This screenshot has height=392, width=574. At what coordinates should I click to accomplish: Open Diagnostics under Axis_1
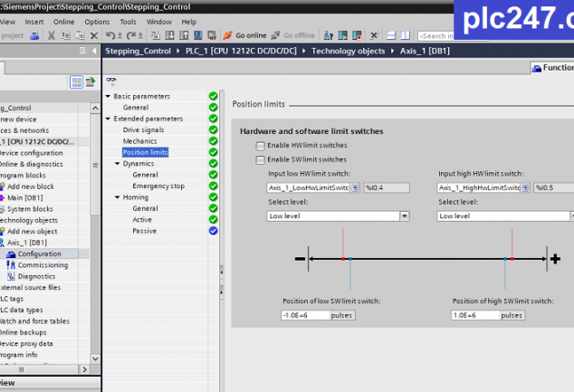(36, 276)
